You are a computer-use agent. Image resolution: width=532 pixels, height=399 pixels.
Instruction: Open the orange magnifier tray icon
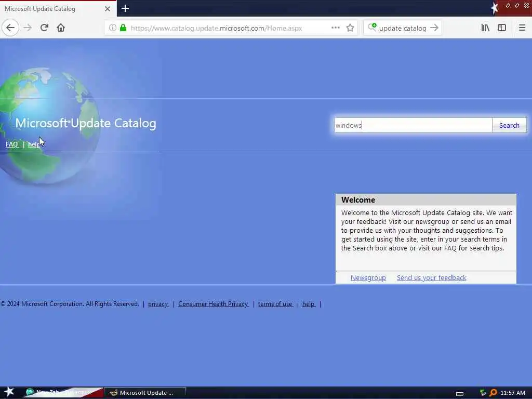point(494,393)
